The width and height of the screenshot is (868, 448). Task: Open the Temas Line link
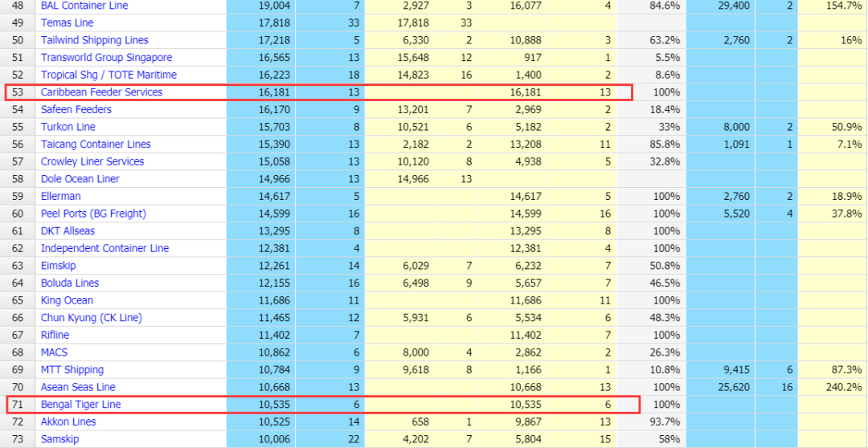pyautogui.click(x=67, y=22)
